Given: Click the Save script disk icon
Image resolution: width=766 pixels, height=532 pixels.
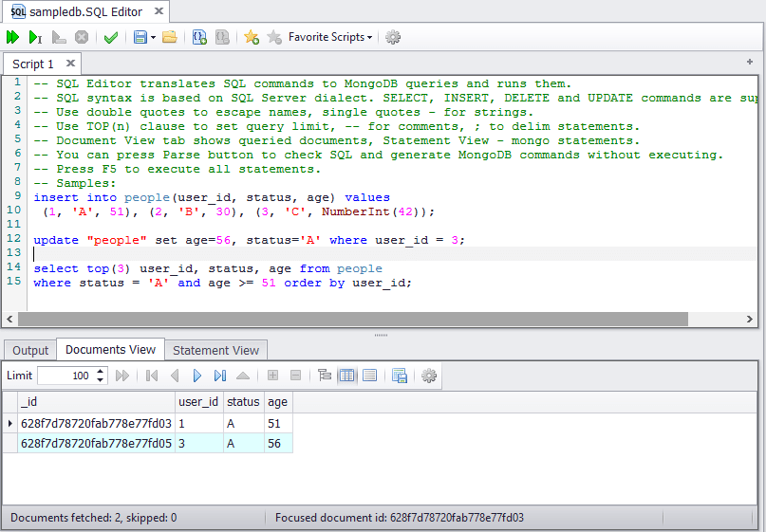Looking at the screenshot, I should [140, 37].
